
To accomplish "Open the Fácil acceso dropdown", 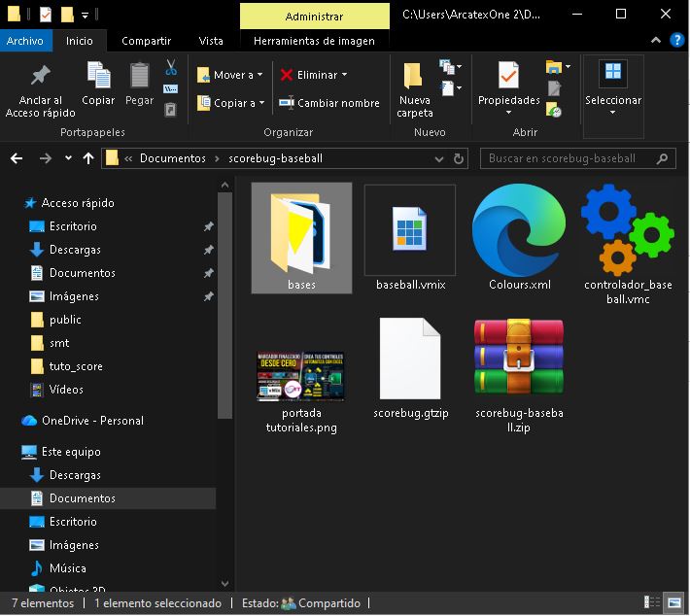I will 450,88.
